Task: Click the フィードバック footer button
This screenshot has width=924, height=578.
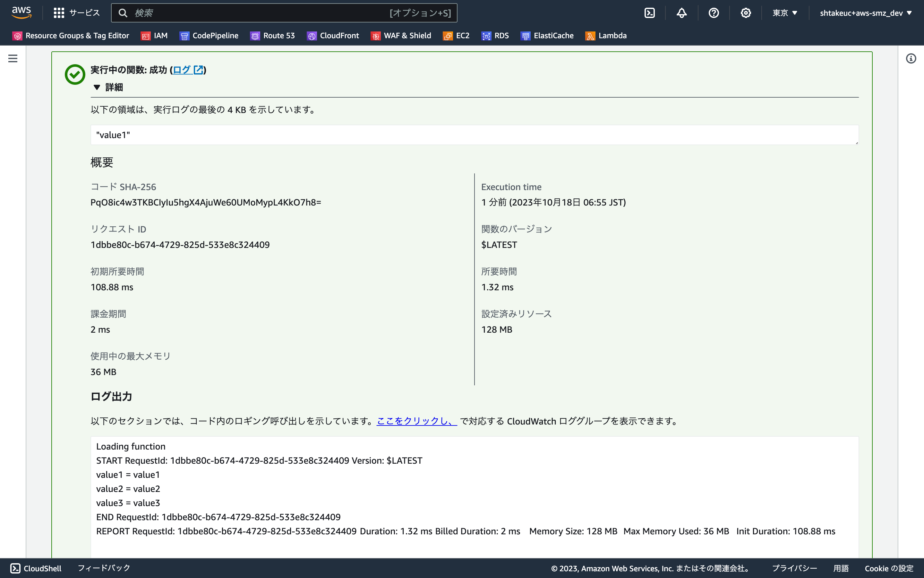Action: coord(104,568)
